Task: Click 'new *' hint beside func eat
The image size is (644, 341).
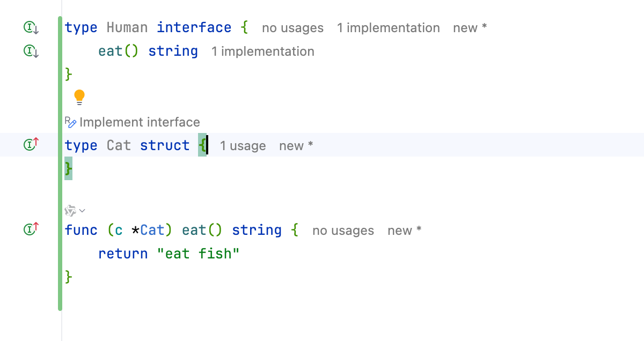Action: click(x=404, y=231)
